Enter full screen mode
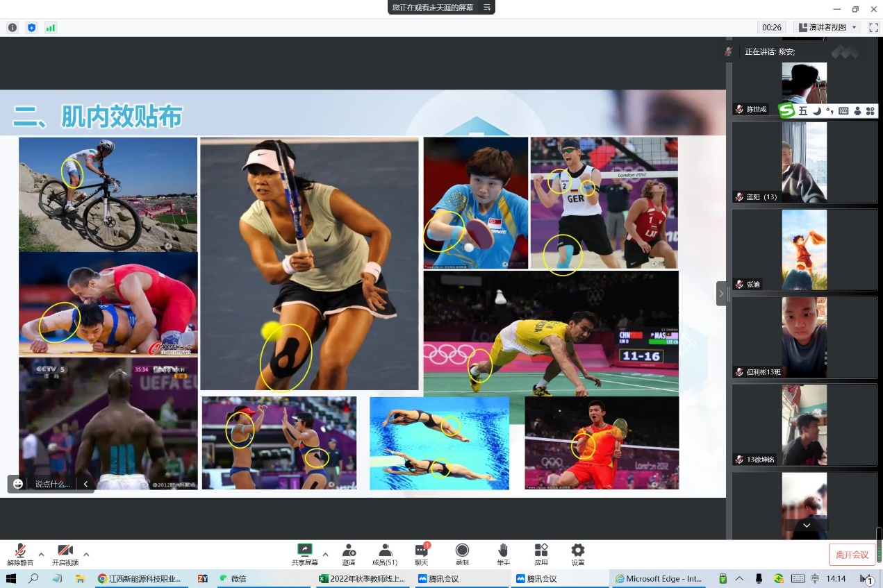 pos(874,28)
